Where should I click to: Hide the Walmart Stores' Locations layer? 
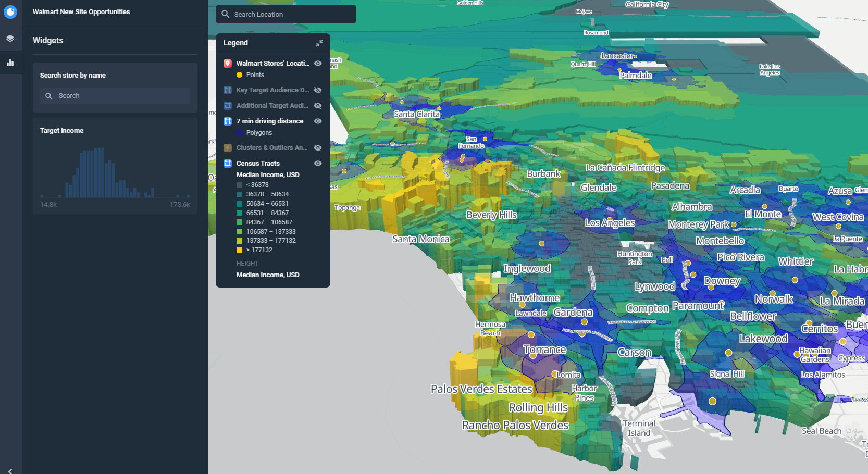click(318, 63)
